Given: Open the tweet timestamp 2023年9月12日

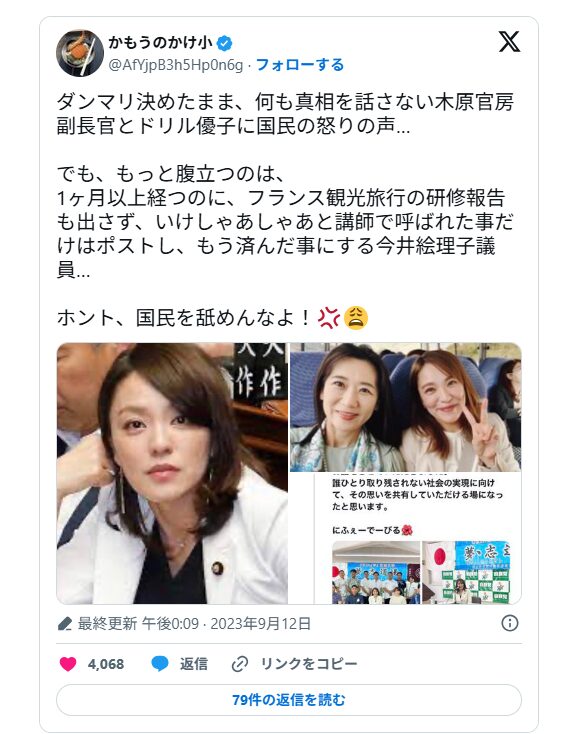Looking at the screenshot, I should (x=261, y=624).
